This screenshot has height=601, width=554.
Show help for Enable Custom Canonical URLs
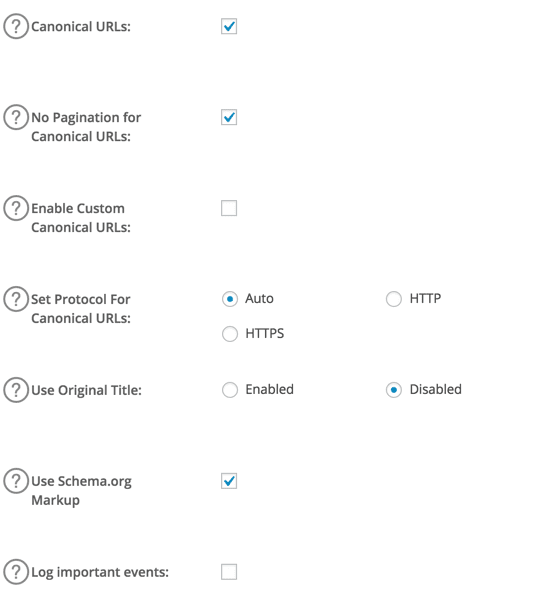(x=16, y=208)
